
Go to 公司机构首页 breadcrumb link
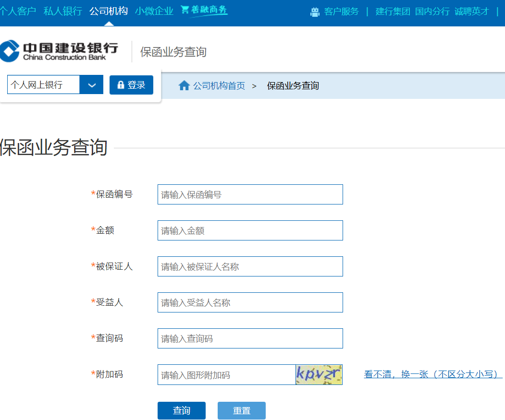[219, 85]
